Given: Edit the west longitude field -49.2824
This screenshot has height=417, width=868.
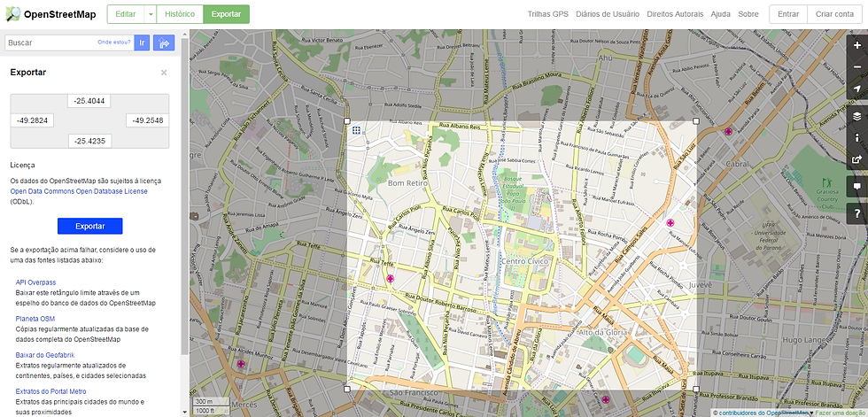Looking at the screenshot, I should coord(32,120).
